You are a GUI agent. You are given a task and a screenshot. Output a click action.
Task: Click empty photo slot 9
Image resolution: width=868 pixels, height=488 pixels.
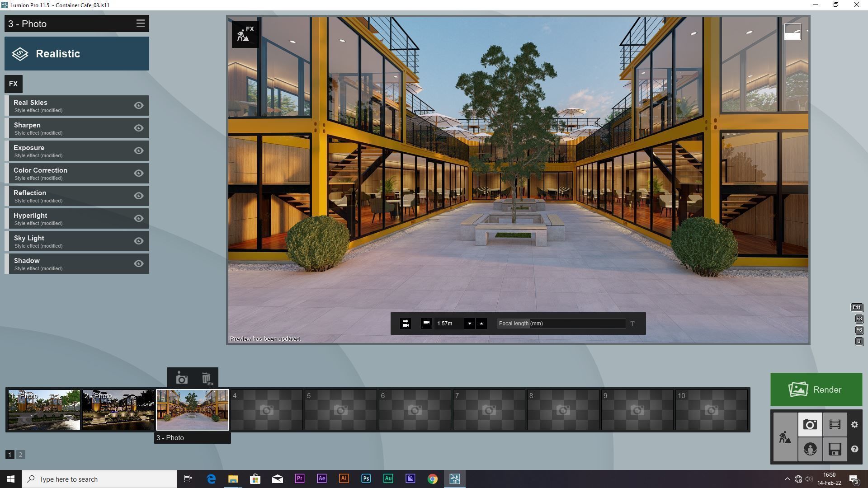click(x=637, y=410)
